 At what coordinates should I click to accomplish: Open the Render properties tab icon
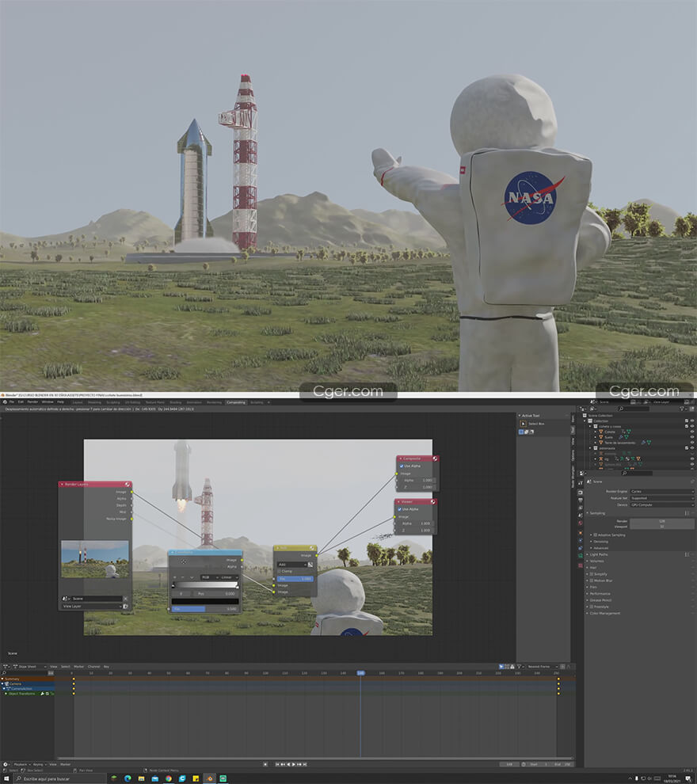[580, 493]
